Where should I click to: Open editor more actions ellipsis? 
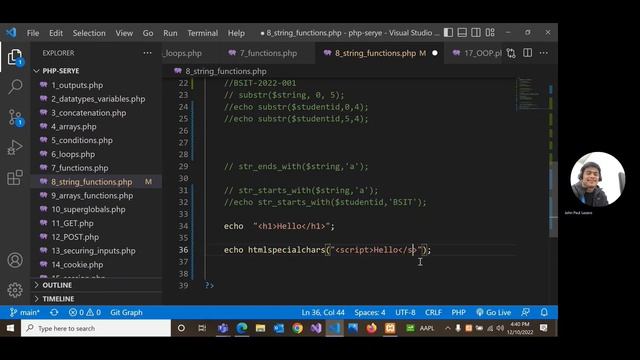pos(544,53)
